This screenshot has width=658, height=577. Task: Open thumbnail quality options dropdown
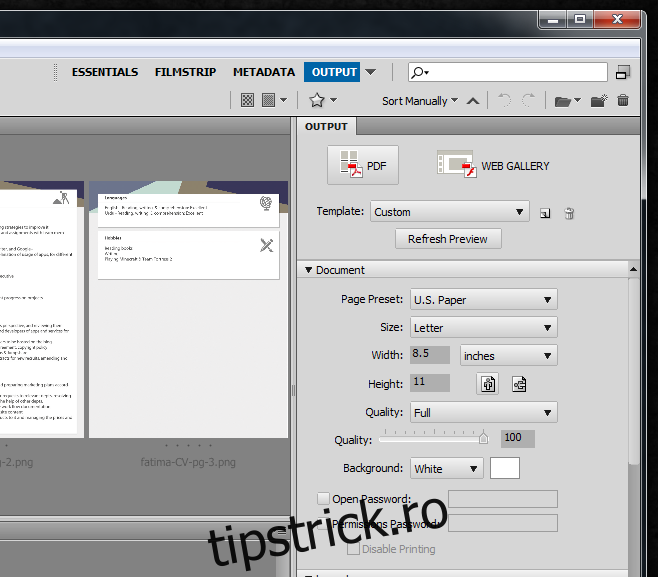283,100
